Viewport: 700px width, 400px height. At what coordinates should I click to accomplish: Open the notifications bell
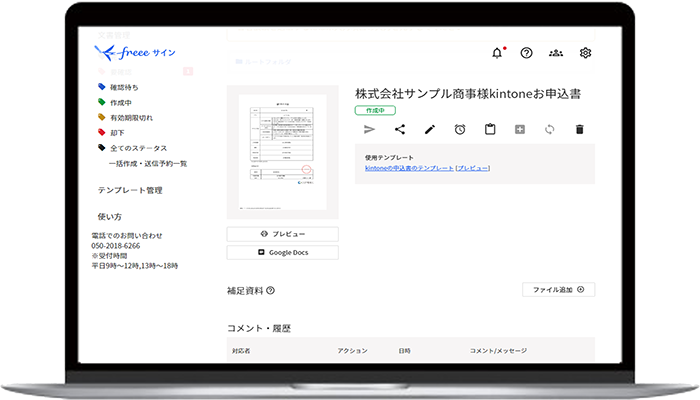497,53
